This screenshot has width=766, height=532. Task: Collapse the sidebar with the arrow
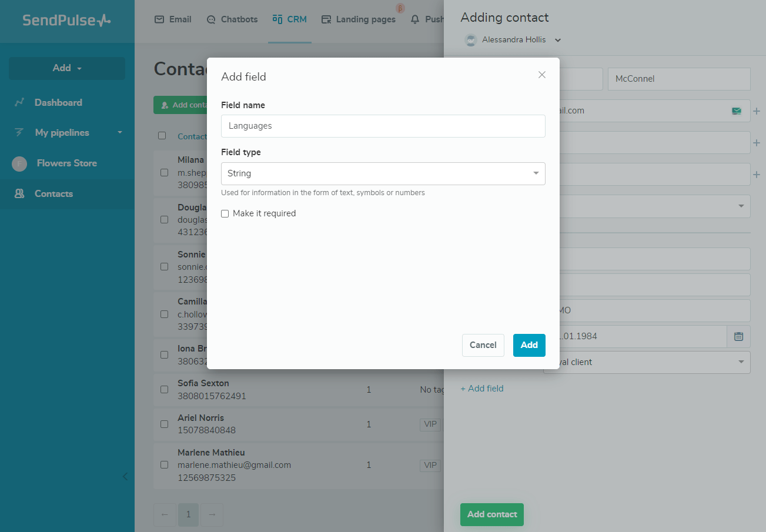(x=125, y=477)
